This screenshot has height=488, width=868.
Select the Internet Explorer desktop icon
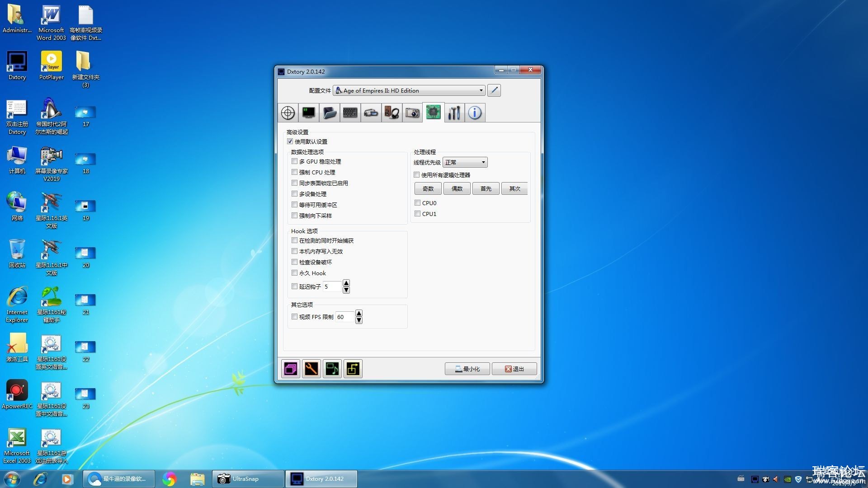pos(17,304)
